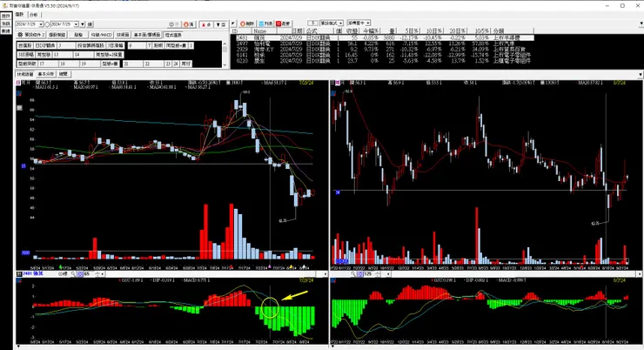Click the black down-triangle bearish button
This screenshot has height=350, width=644.
pyautogui.click(x=221, y=24)
